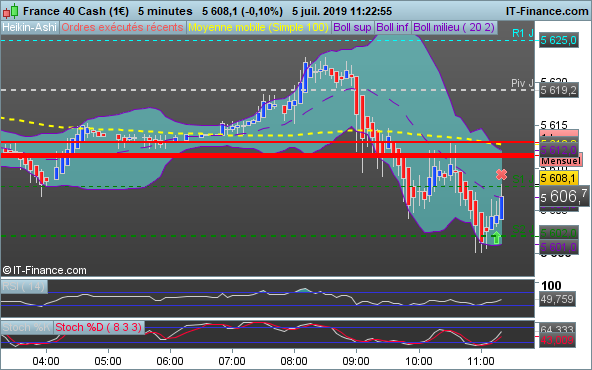Screen dimensions: 592x370
Task: Click the 5 minutes timeframe label
Action: [x=165, y=11]
